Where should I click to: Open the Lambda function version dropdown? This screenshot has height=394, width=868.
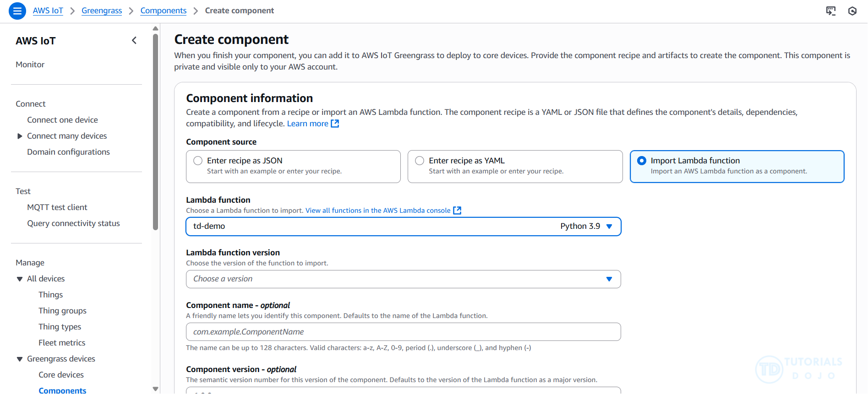tap(403, 279)
